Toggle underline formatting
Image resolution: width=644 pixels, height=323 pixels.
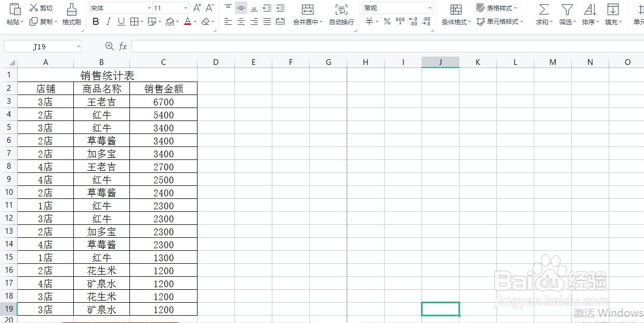(121, 22)
